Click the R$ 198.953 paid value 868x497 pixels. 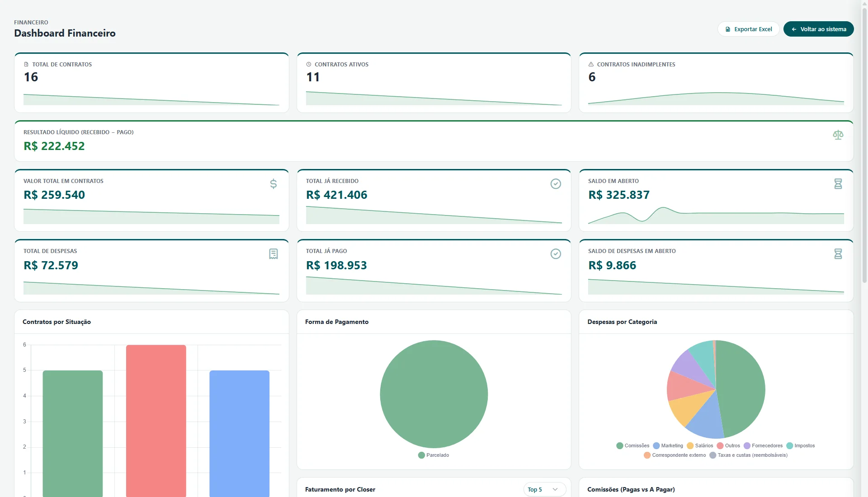pos(336,265)
